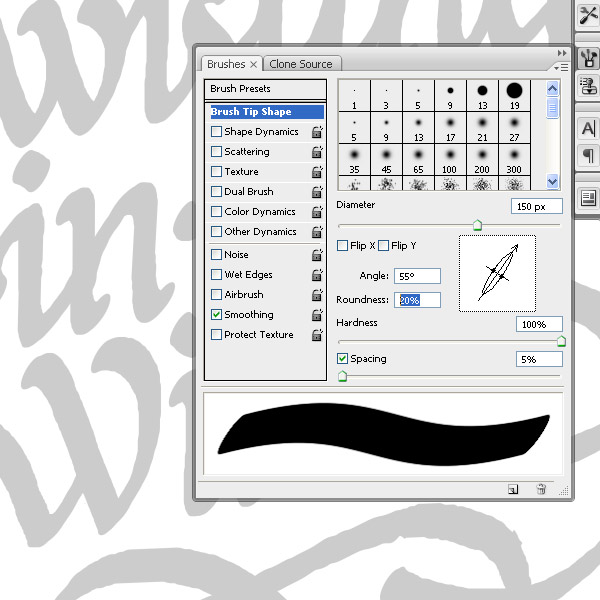This screenshot has height=600, width=600.
Task: Close the Brushes tab with its X
Action: [253, 64]
